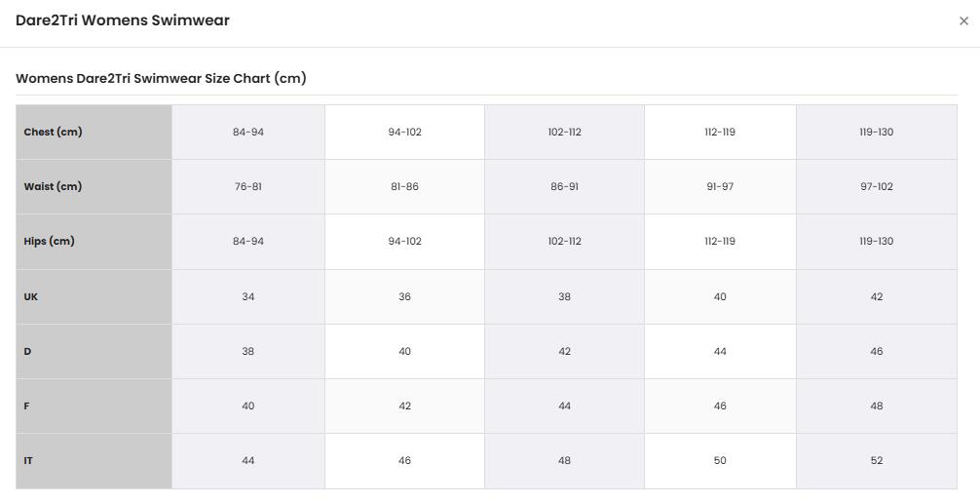Select chest measurement 84-94 cell
This screenshot has height=503, width=980.
(248, 132)
